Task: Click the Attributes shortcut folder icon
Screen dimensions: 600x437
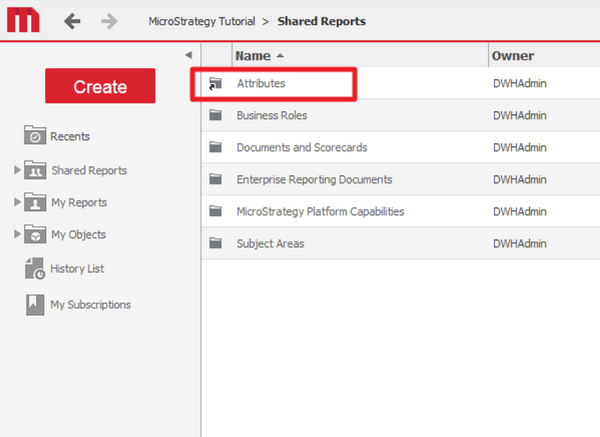Action: point(215,83)
